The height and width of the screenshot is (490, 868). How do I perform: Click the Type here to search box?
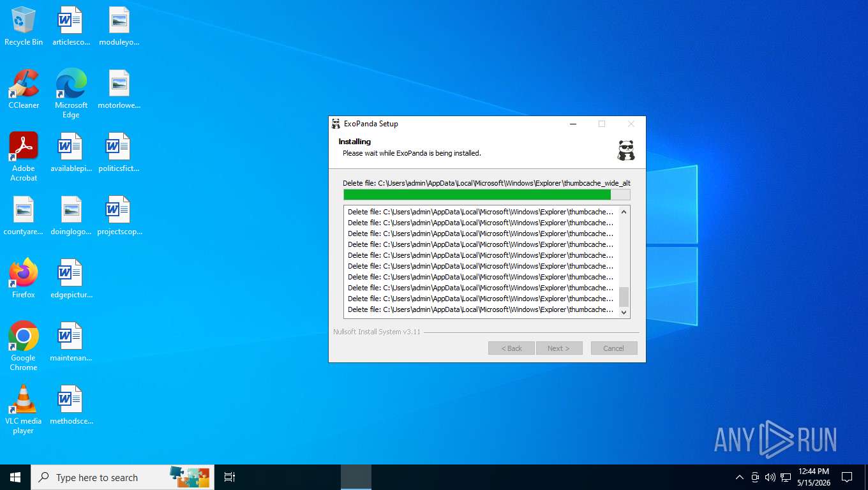[x=123, y=477]
